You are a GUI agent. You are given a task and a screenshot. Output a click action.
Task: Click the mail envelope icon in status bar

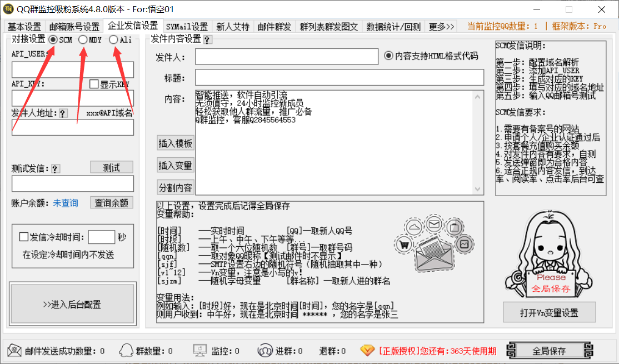click(x=14, y=350)
